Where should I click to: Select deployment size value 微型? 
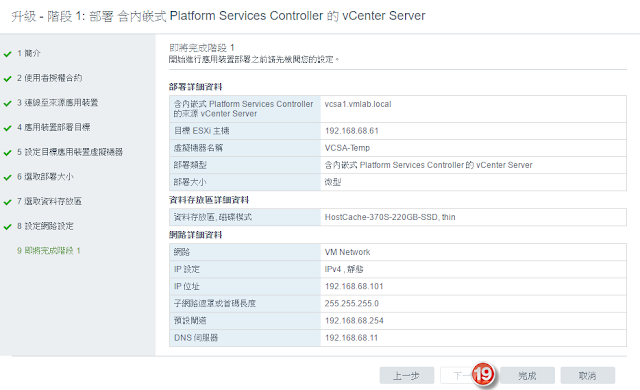click(x=333, y=182)
